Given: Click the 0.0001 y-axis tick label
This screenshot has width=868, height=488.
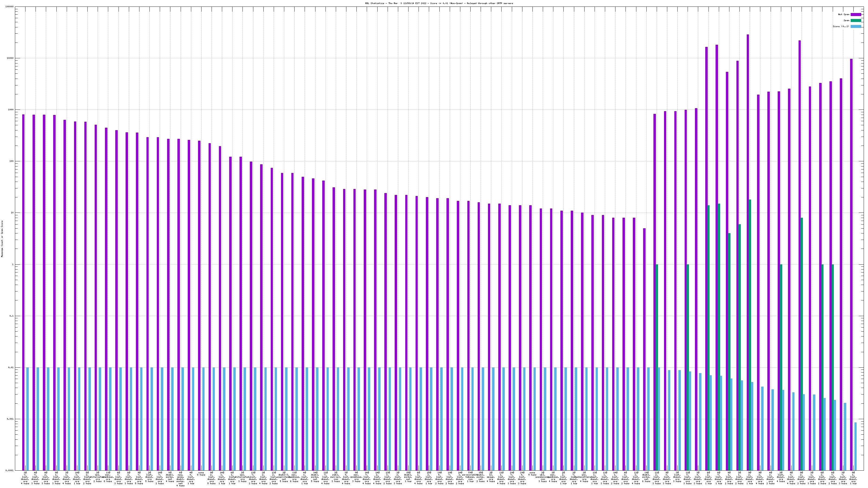Looking at the screenshot, I should click(10, 470).
